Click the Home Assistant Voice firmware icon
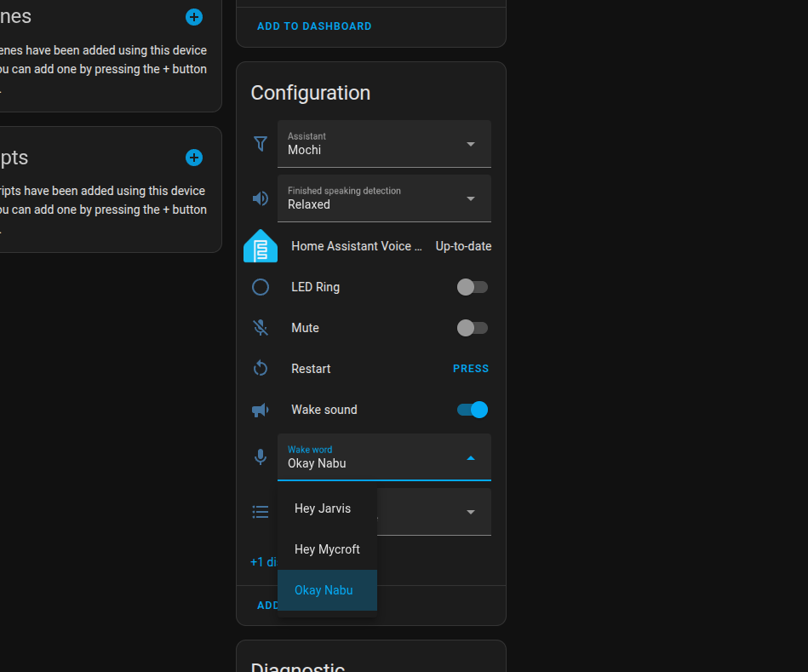Screen dimensions: 808x672 click(x=261, y=246)
